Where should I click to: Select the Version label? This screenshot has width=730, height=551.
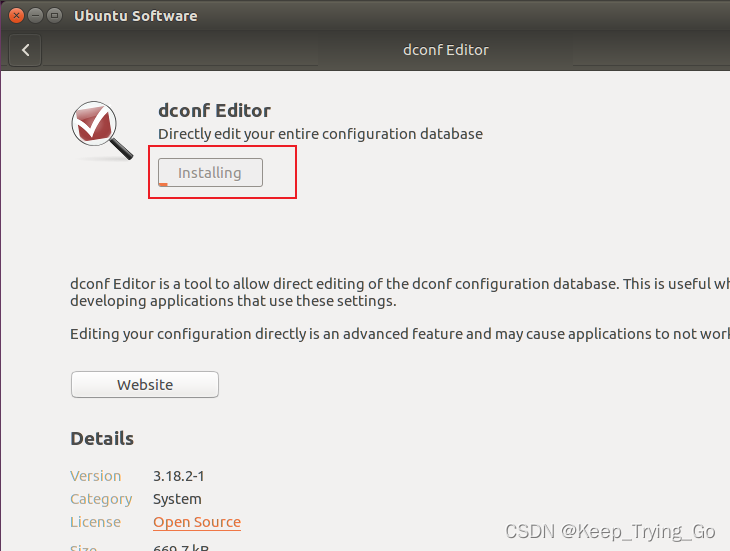(x=96, y=476)
